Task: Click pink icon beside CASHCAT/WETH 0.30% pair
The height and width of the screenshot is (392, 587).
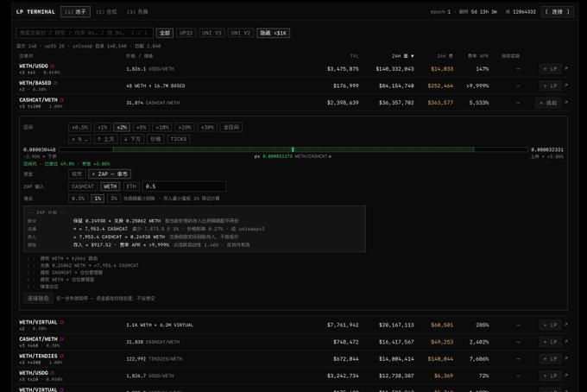Action: coord(62,338)
